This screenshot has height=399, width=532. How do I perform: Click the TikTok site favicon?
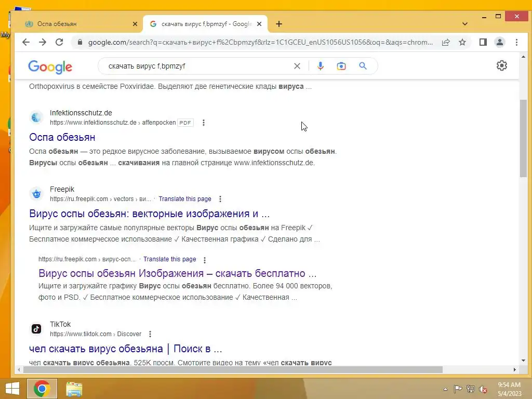[x=36, y=329]
